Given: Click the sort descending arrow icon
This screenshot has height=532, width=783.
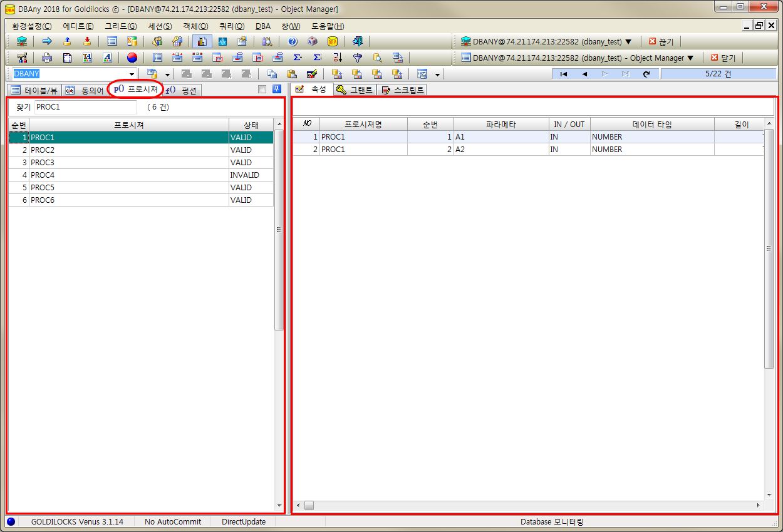Looking at the screenshot, I should tap(338, 58).
